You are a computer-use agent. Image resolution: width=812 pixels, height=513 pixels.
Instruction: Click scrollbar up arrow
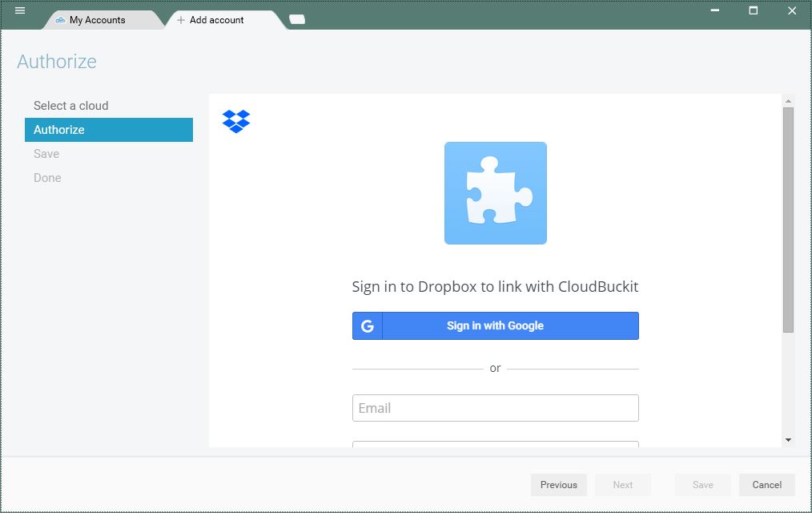[x=788, y=101]
